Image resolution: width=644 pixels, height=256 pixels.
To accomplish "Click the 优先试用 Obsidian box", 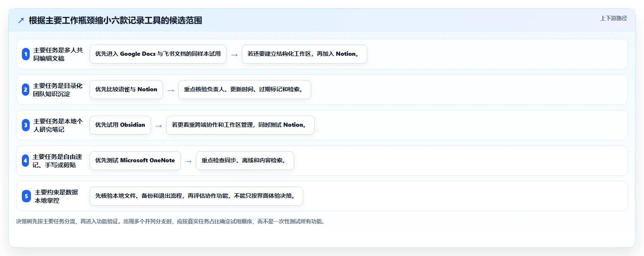I will pos(120,125).
